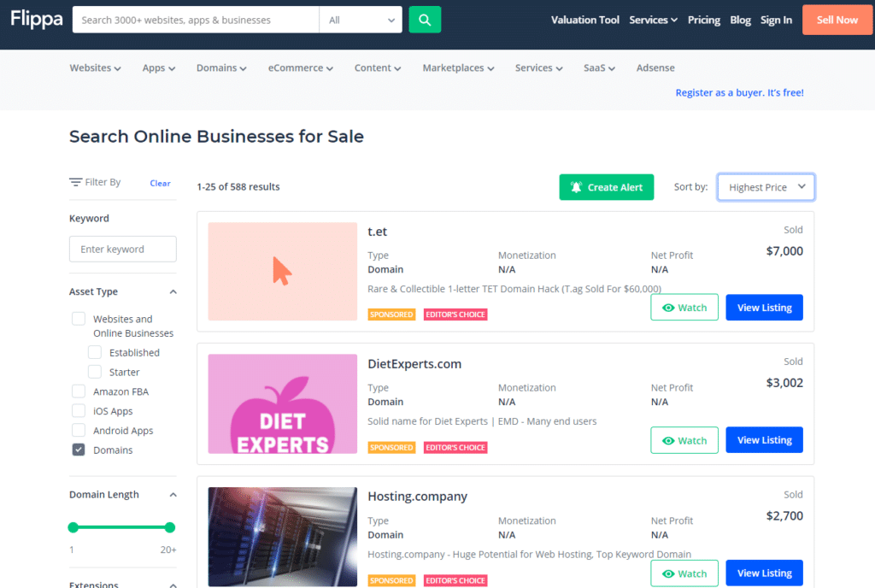
Task: Go to the Adsense category
Action: (655, 68)
